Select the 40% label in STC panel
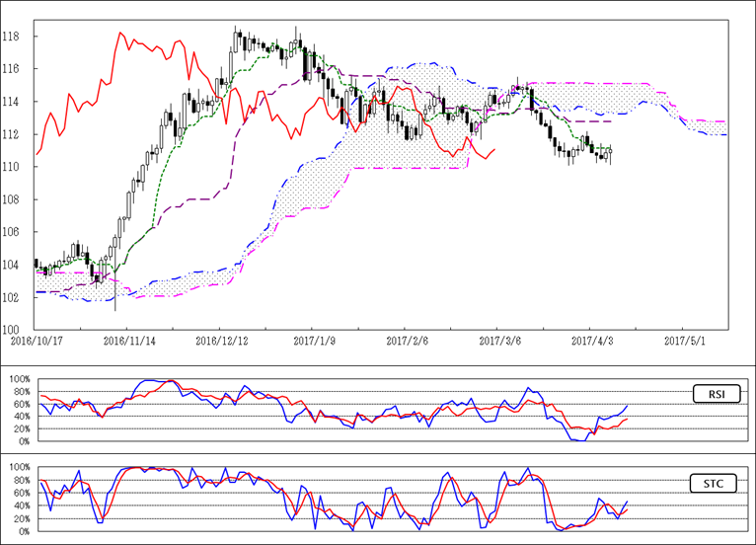The width and height of the screenshot is (756, 545). (20, 506)
